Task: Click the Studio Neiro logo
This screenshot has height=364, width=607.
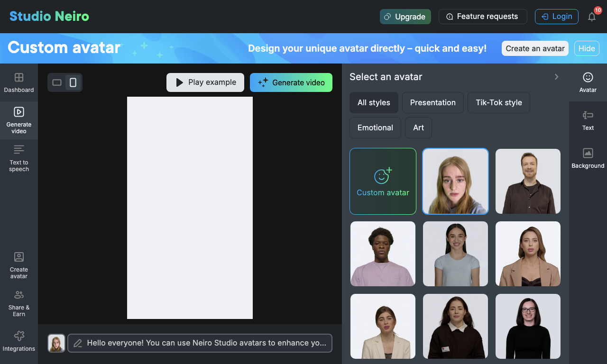Action: (x=49, y=16)
